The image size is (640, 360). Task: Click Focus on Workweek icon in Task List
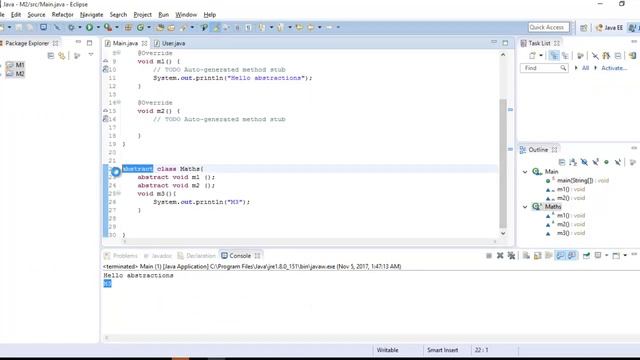(x=580, y=56)
